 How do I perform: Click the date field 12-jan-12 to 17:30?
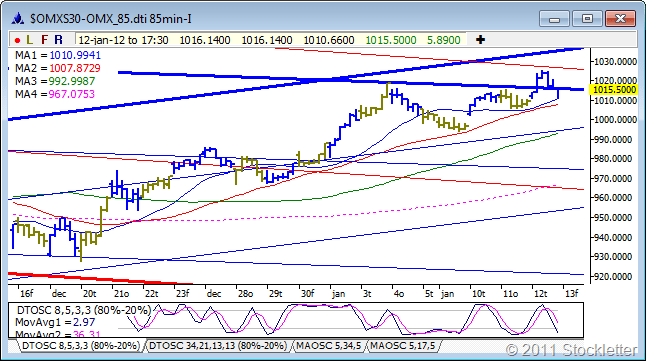coord(123,40)
